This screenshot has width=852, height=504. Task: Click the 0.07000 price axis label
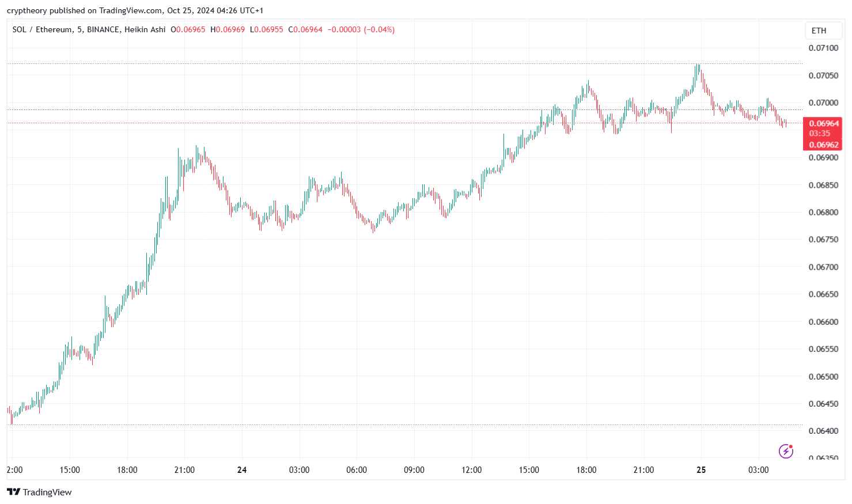pyautogui.click(x=823, y=103)
